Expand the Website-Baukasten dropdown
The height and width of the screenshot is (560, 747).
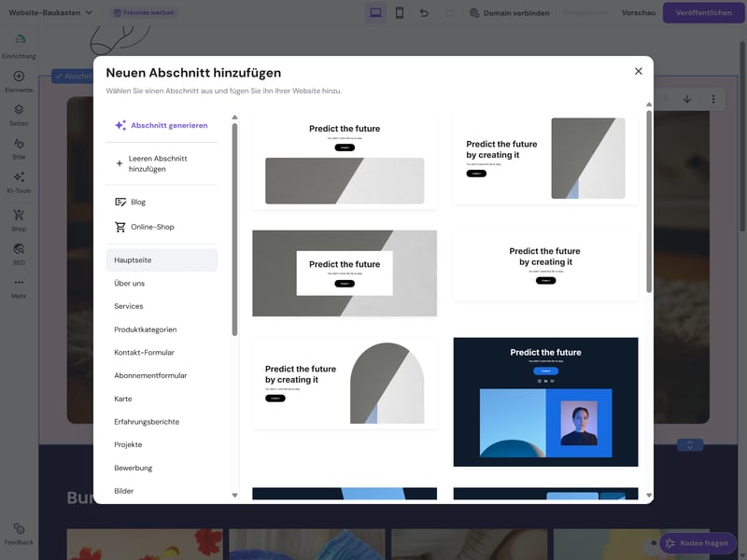50,13
